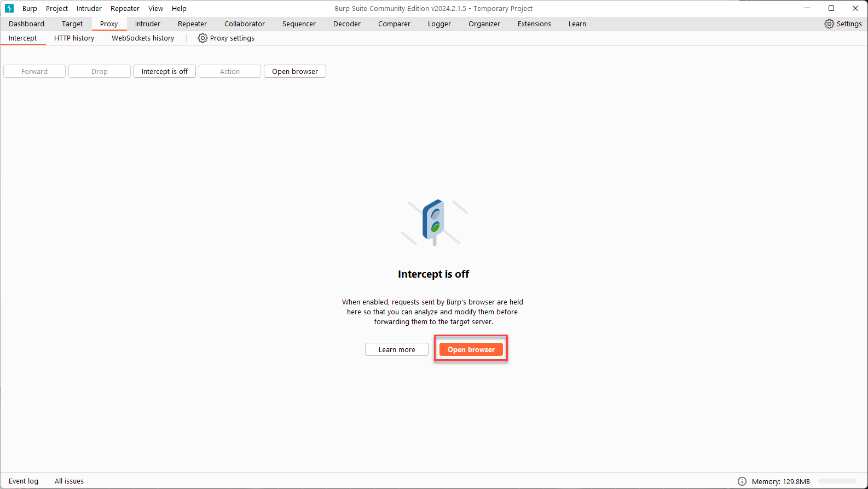The width and height of the screenshot is (868, 489).
Task: Click the orange Open browser button
Action: coord(471,349)
